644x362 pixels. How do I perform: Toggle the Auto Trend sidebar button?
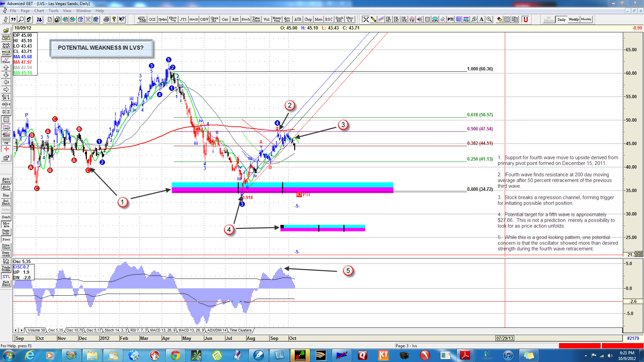pyautogui.click(x=6, y=188)
